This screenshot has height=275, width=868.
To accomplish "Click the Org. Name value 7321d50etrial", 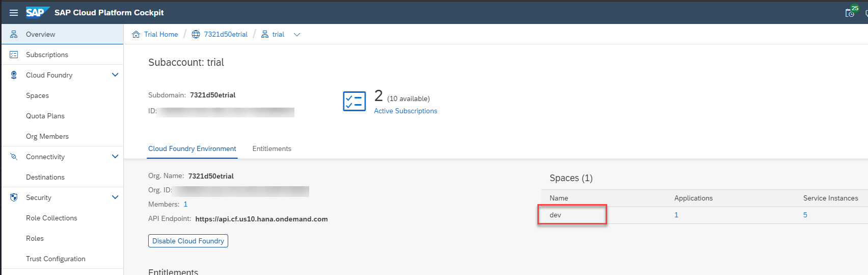I will tap(211, 176).
